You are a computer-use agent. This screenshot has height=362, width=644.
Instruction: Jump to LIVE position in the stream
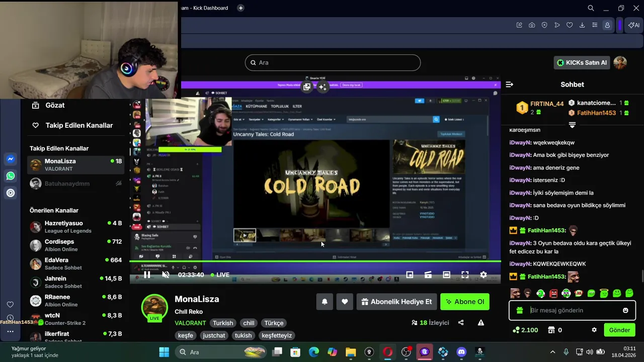point(220,275)
